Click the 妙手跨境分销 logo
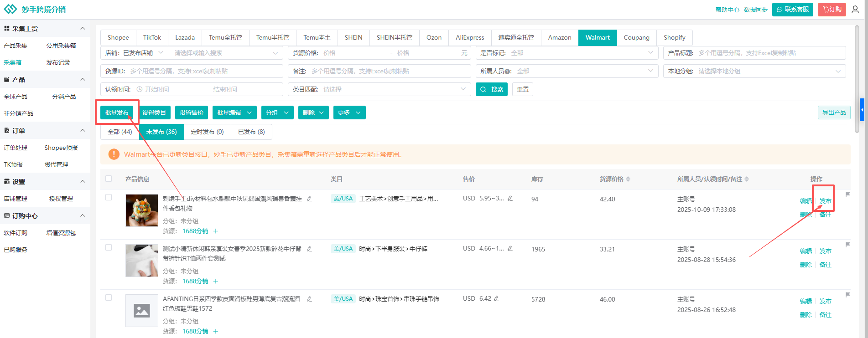This screenshot has width=868, height=338. click(35, 10)
